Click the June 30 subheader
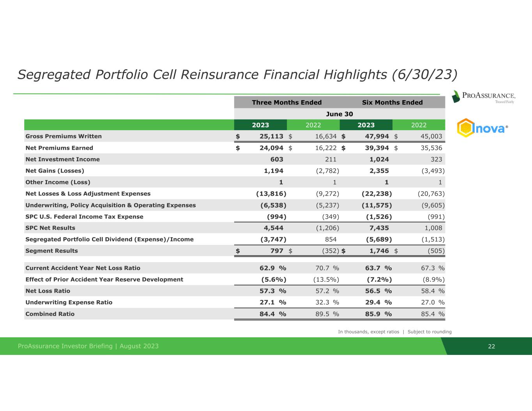 click(339, 114)
